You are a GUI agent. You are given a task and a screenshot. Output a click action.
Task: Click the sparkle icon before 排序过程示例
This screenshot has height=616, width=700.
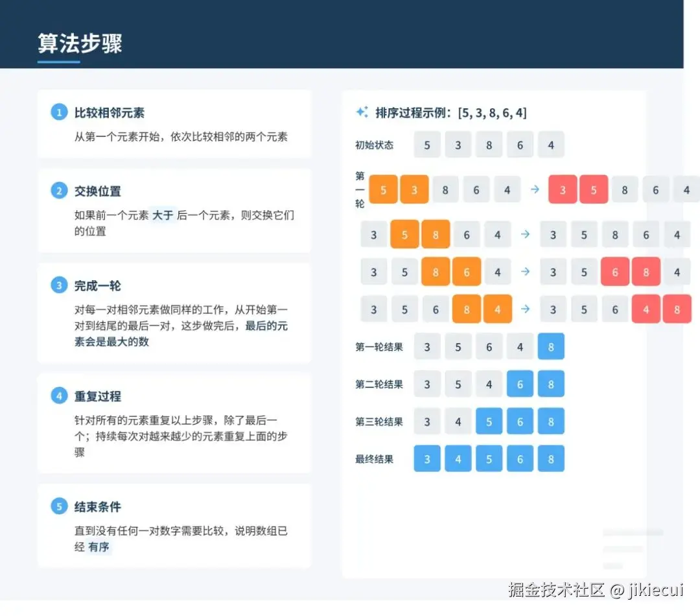pos(362,112)
